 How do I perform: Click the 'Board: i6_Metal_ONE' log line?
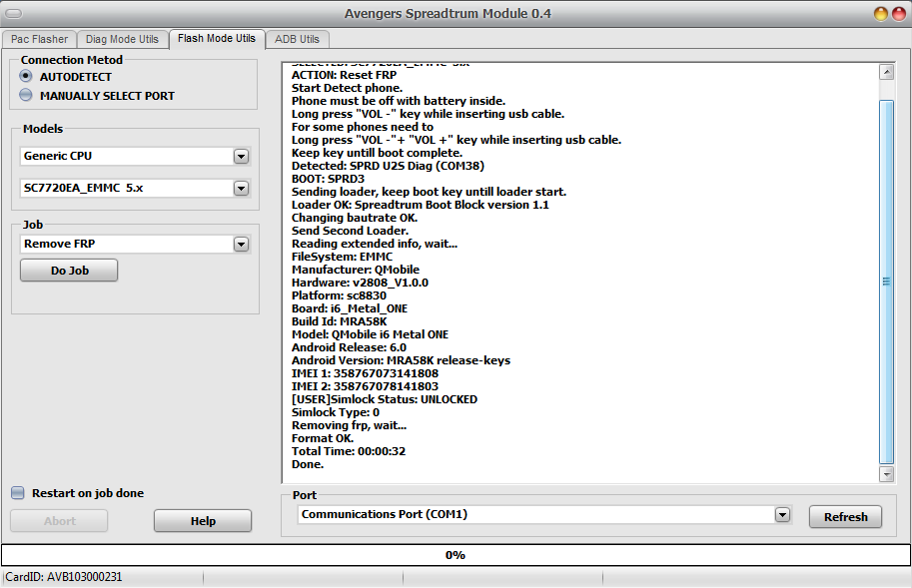(x=350, y=308)
